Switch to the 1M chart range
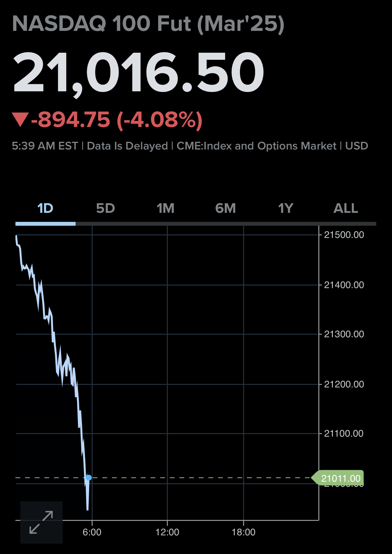The image size is (392, 554). click(x=166, y=209)
